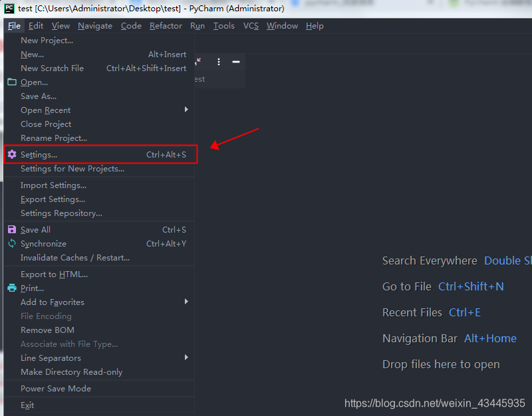Click the printer icon beside Print...
This screenshot has width=532, height=416.
[x=12, y=288]
